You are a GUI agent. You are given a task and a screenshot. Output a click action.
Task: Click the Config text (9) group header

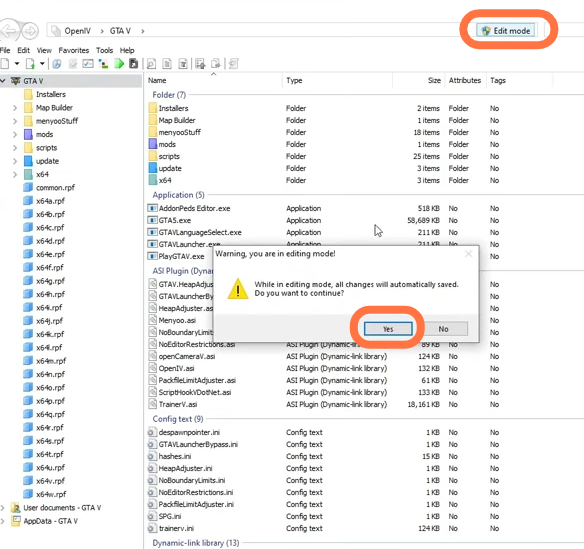click(178, 419)
